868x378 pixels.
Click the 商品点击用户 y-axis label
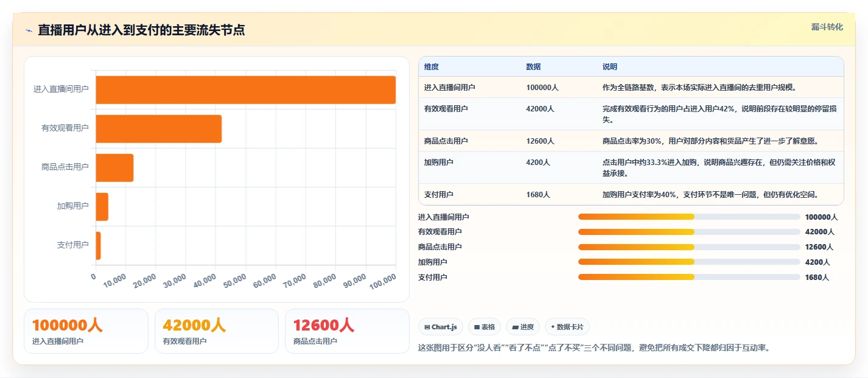point(65,167)
